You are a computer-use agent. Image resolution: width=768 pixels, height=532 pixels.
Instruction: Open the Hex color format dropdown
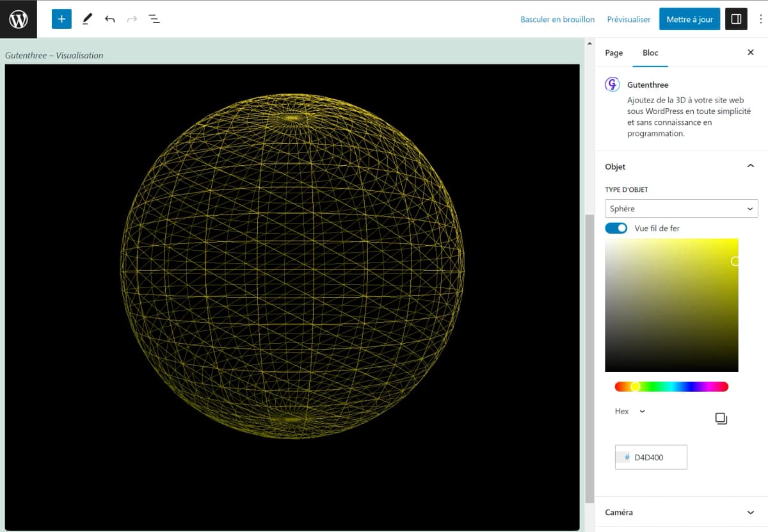630,411
